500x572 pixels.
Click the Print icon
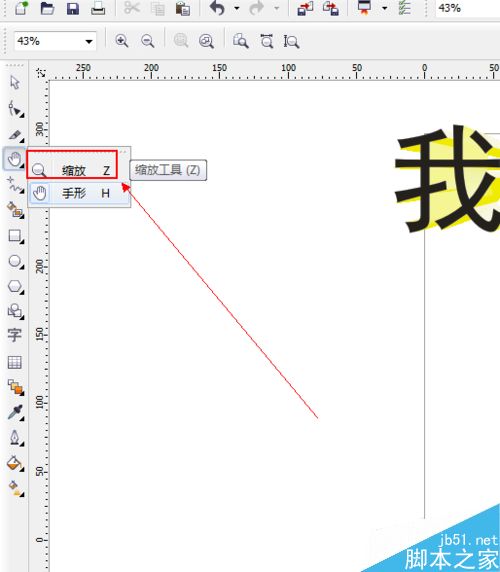[98, 8]
